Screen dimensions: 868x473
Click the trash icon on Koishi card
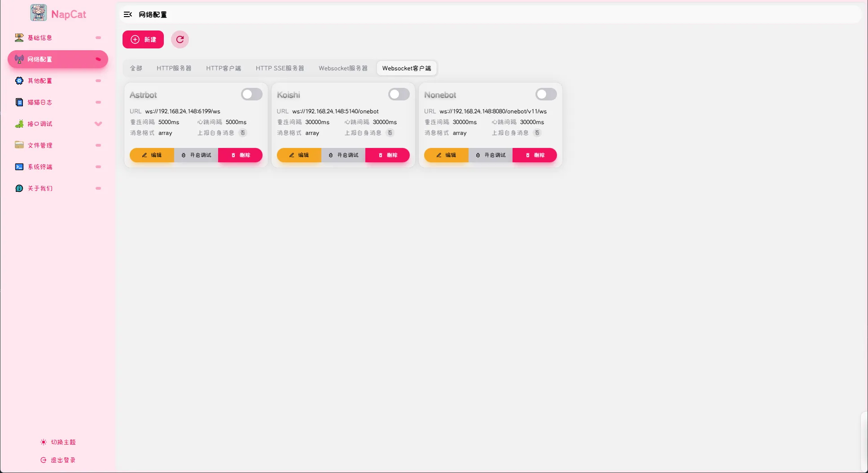[x=381, y=155]
